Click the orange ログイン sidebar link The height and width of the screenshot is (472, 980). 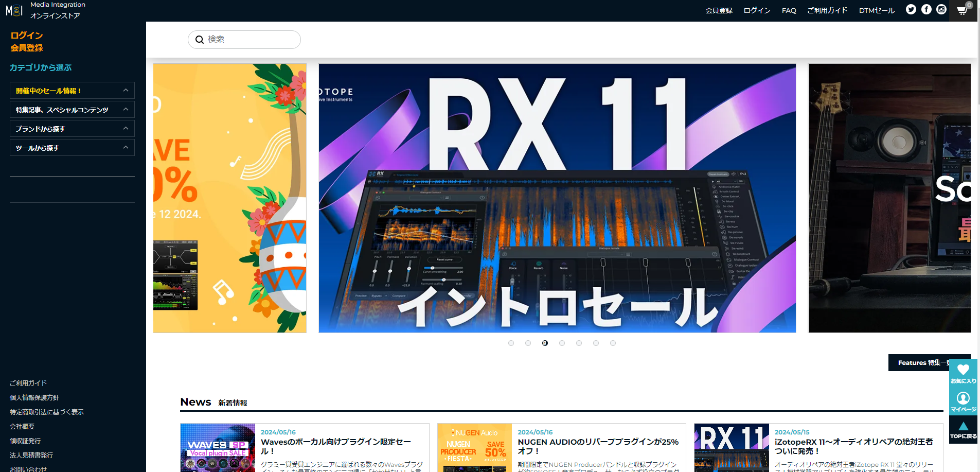click(x=27, y=36)
